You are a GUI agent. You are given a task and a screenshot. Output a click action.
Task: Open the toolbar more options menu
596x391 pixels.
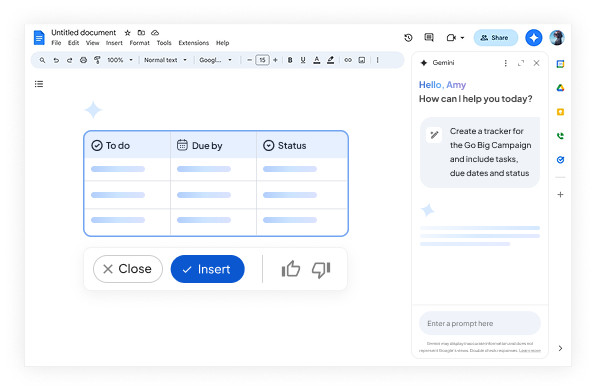tap(377, 60)
